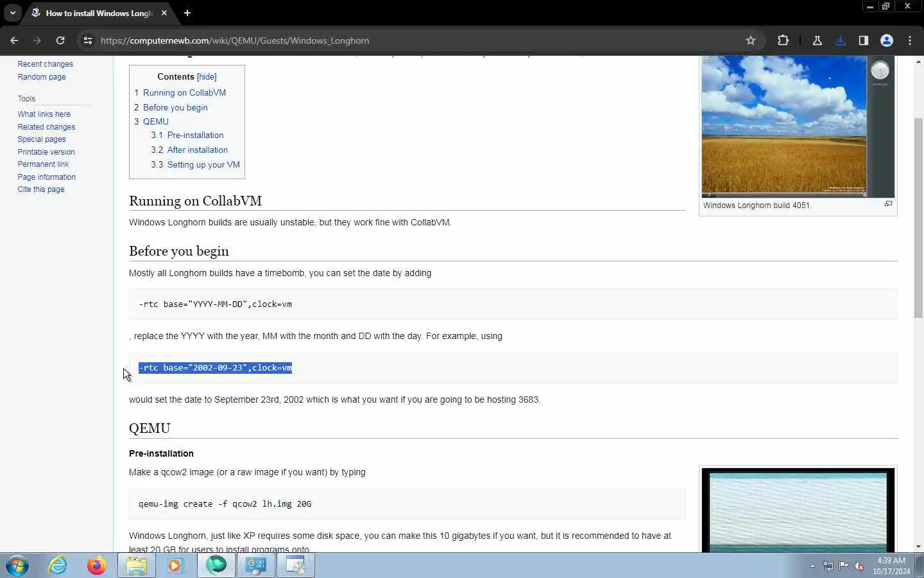Go back to the previous page
This screenshot has width=924, height=578.
[14, 40]
